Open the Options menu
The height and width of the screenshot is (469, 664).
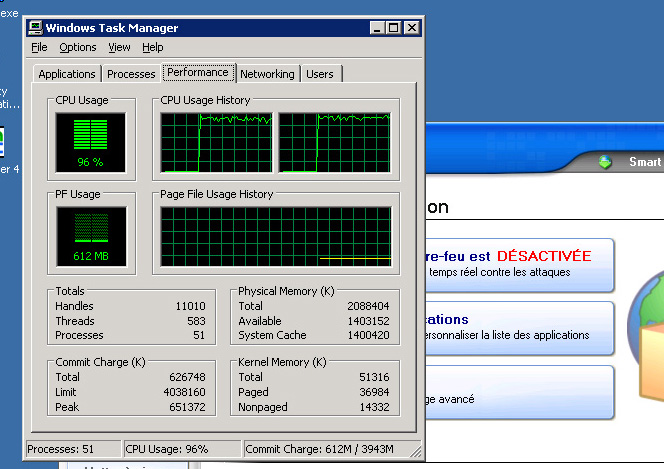77,47
